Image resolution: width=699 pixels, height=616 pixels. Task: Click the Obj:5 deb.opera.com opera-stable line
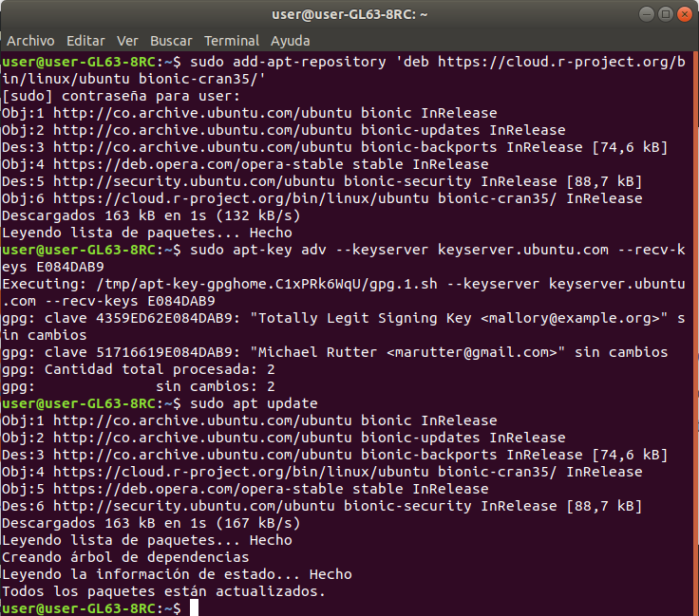(245, 489)
